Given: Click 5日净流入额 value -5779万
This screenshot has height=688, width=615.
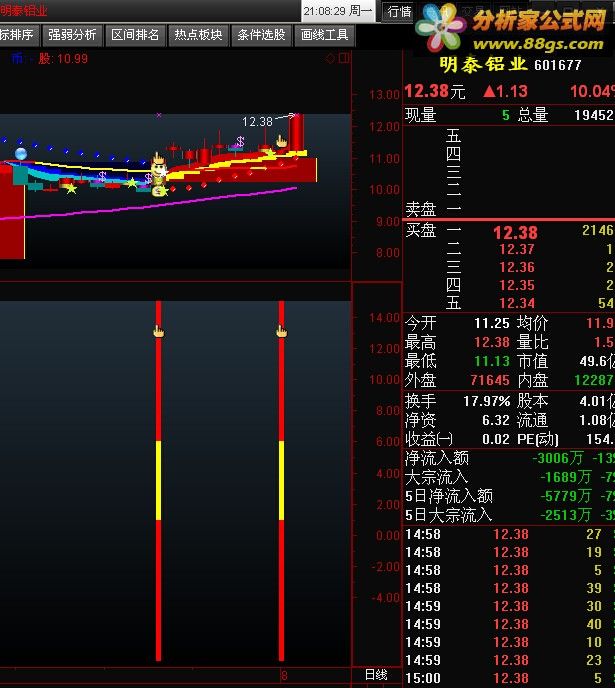Looking at the screenshot, I should 565,496.
